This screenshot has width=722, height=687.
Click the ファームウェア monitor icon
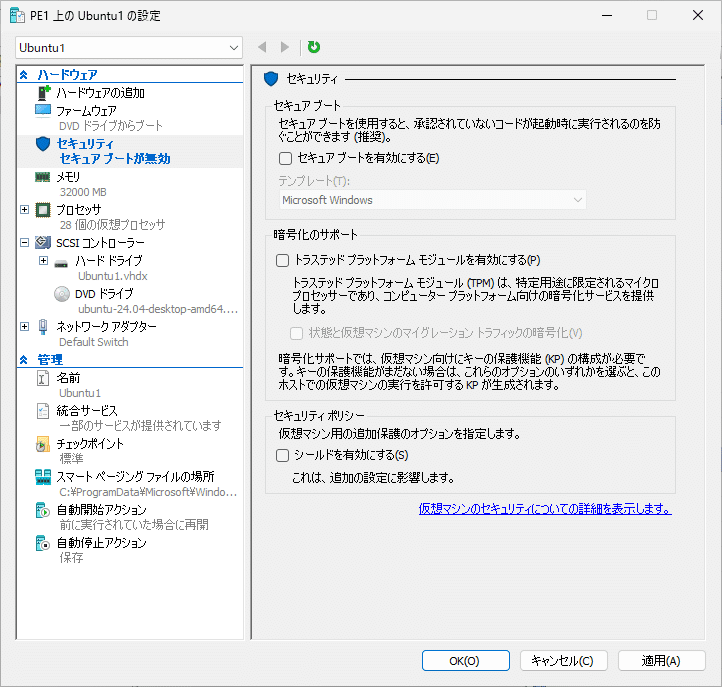point(43,111)
